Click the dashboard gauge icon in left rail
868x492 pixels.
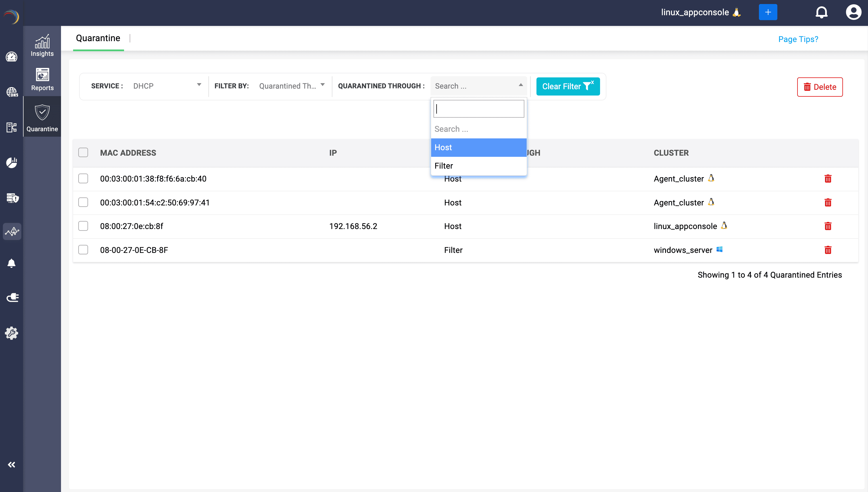click(12, 57)
